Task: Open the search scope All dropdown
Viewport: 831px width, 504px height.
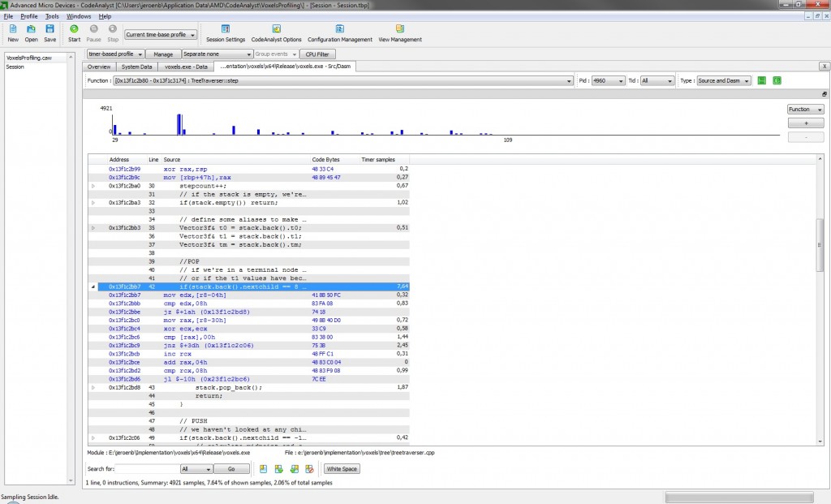Action: [x=196, y=469]
